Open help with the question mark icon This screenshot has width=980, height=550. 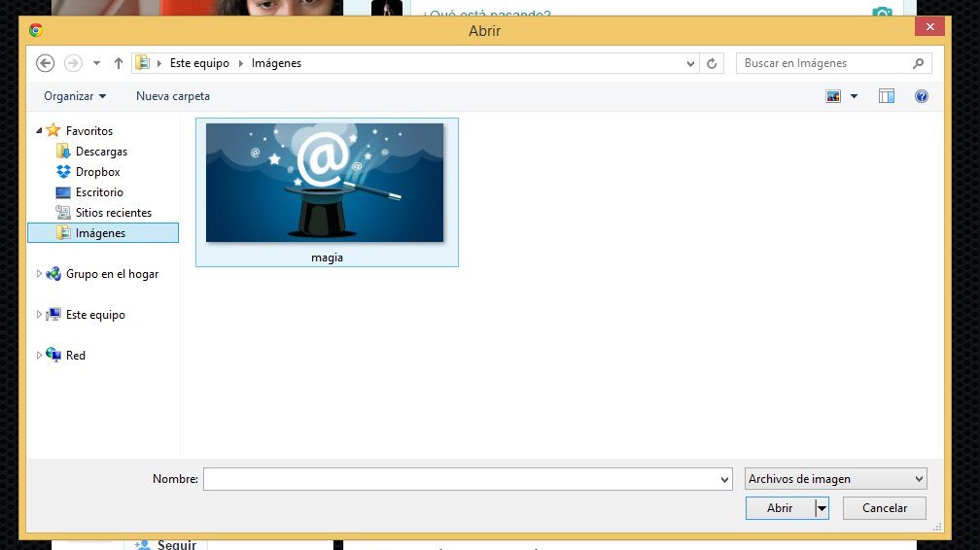(922, 96)
